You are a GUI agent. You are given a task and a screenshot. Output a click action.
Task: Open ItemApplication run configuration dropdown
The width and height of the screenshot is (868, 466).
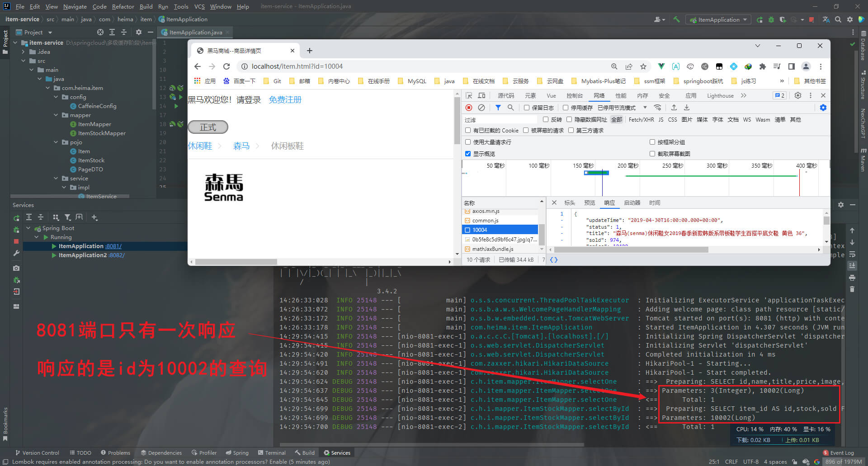(x=719, y=19)
